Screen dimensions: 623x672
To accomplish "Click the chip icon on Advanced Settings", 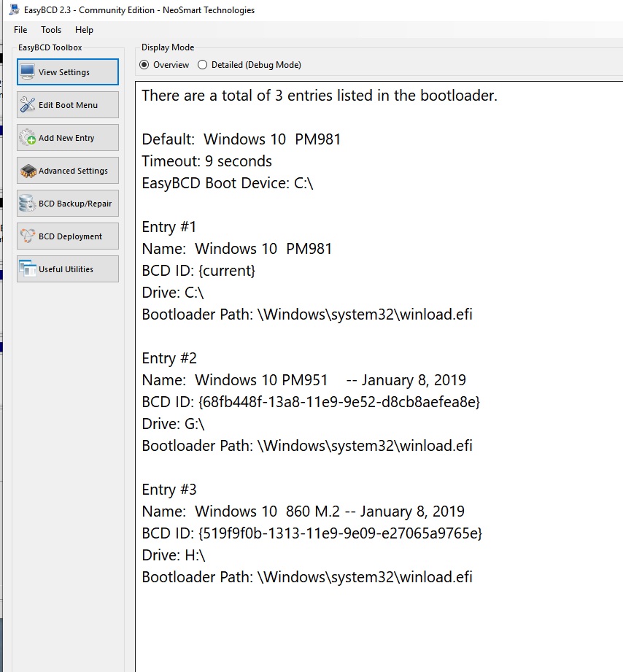I will (28, 171).
